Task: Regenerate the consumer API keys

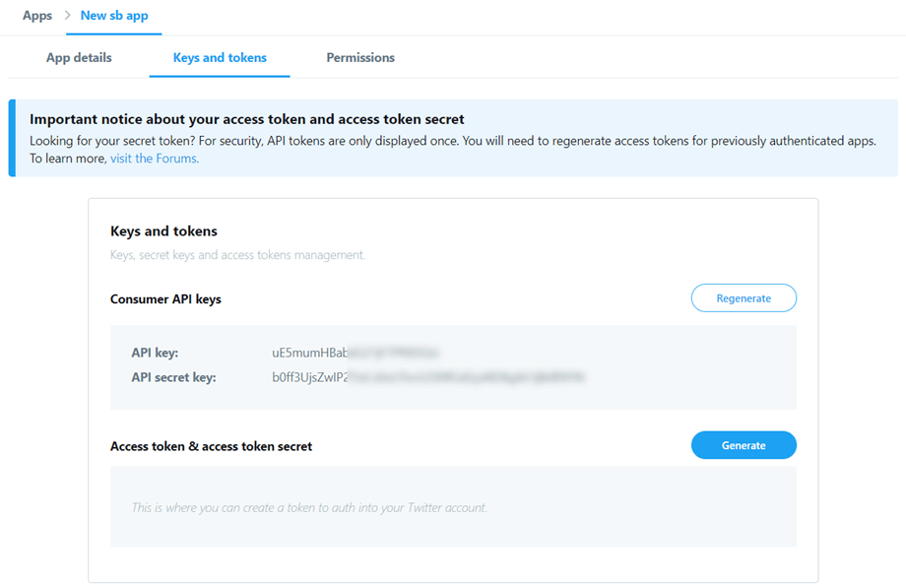Action: point(744,298)
